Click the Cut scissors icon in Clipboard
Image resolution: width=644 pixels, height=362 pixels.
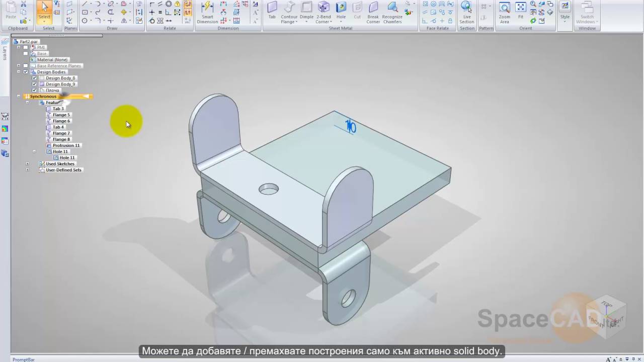(x=23, y=4)
